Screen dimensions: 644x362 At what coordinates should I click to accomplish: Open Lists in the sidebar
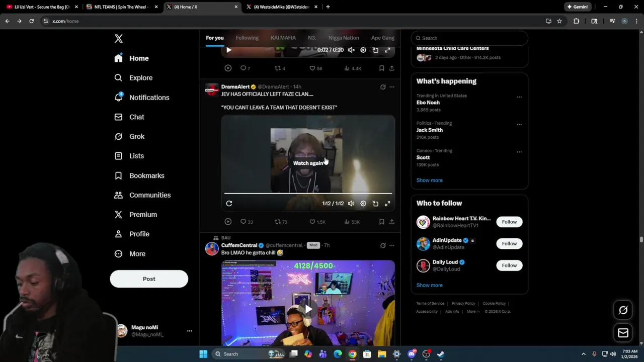pos(129,156)
